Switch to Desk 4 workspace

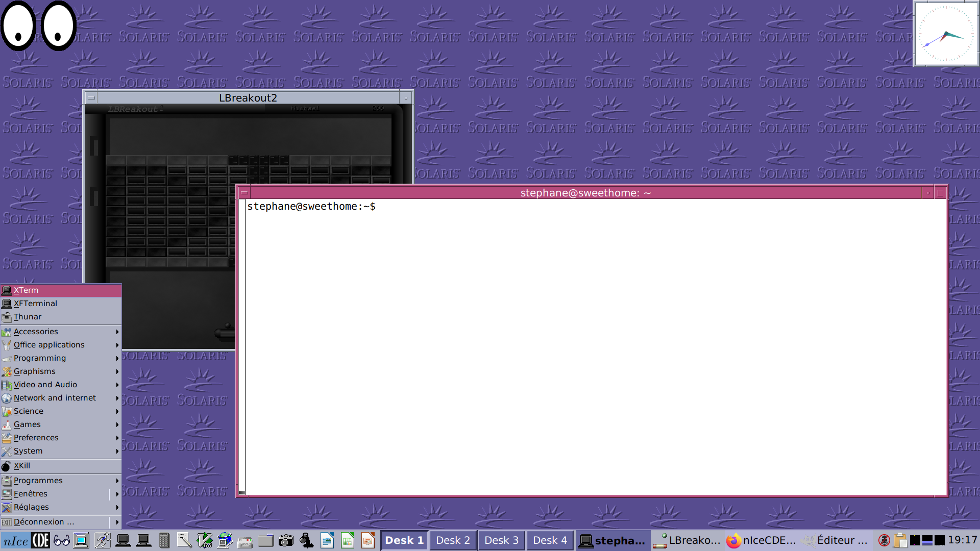tap(550, 540)
